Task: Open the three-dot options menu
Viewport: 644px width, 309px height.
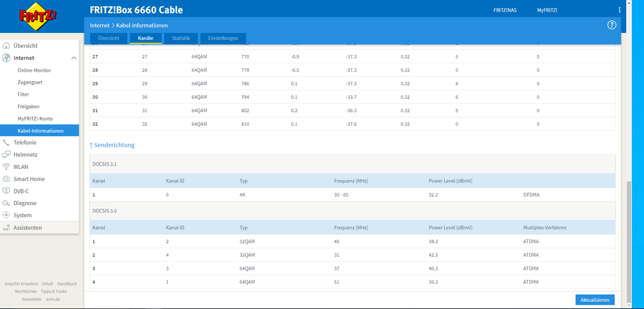Action: pos(619,10)
